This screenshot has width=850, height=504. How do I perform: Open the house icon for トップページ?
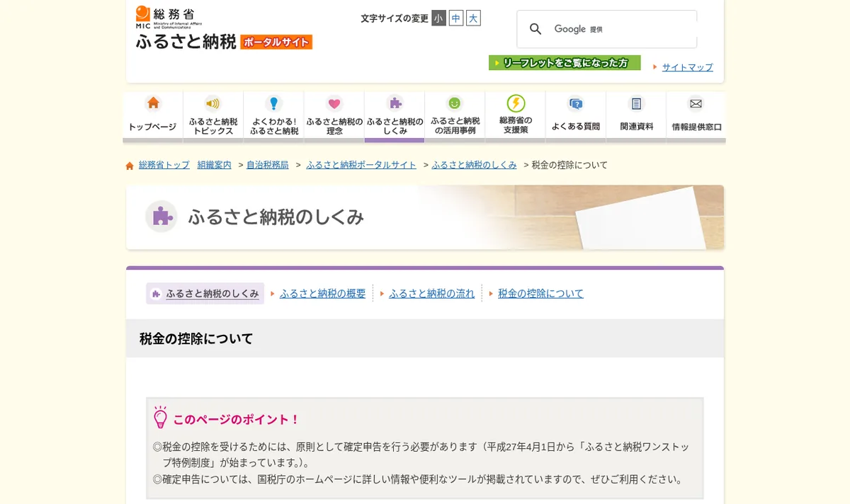[x=153, y=103]
